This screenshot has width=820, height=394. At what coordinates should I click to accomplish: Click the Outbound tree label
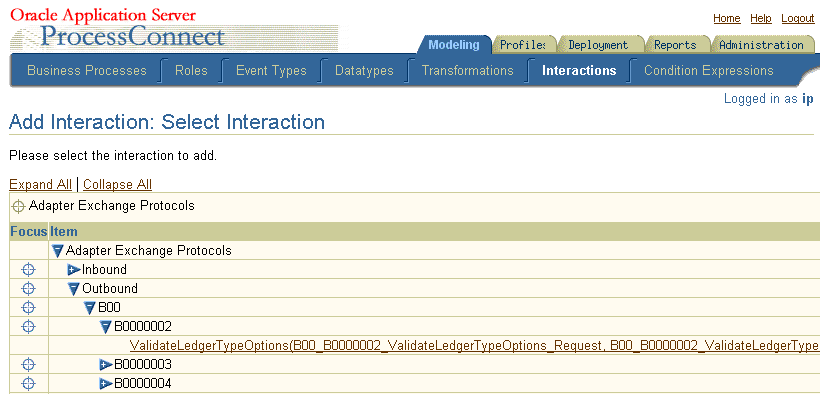110,289
